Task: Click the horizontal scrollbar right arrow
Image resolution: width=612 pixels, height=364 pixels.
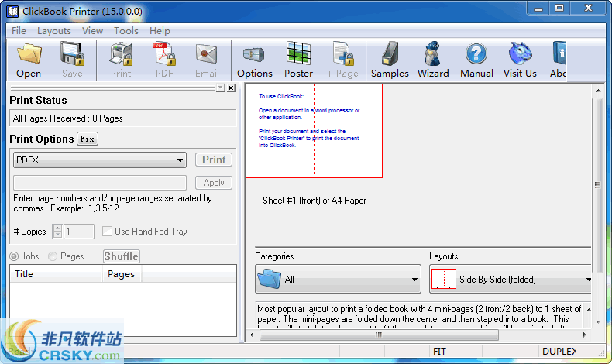Action: pyautogui.click(x=584, y=335)
